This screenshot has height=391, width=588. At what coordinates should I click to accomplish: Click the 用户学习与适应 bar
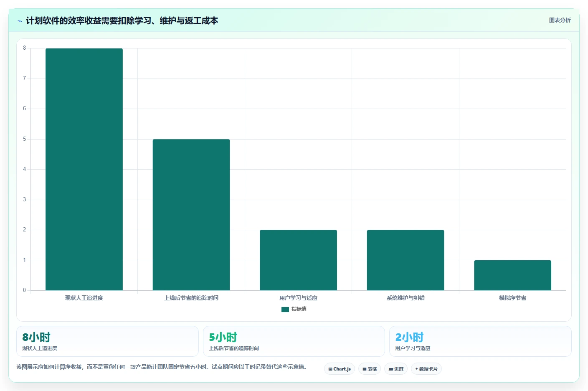tap(298, 260)
